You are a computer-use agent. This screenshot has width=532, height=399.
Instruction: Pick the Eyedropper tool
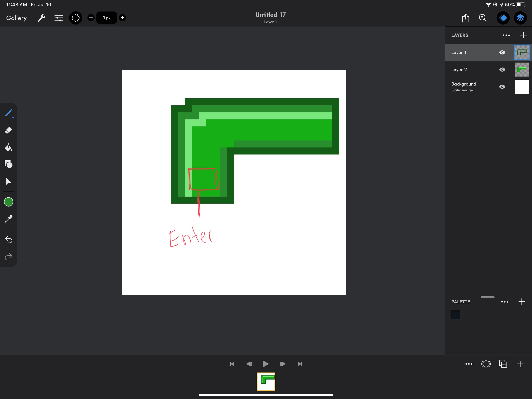[8, 219]
